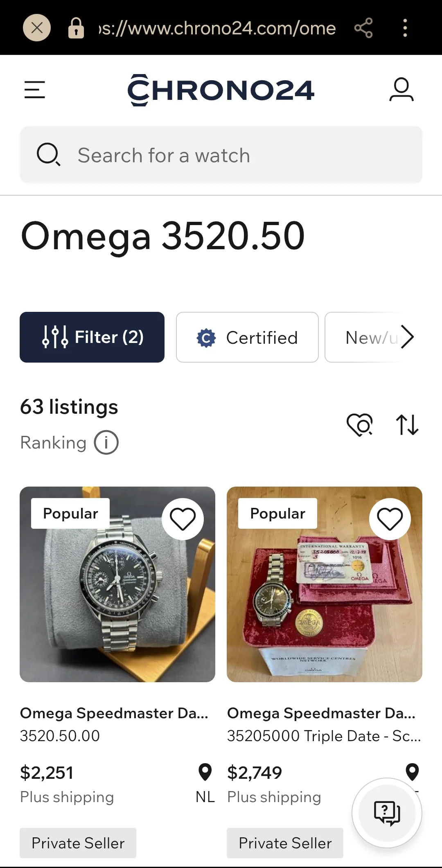This screenshot has height=868, width=442.
Task: Open the help chat bubble icon
Action: [387, 813]
